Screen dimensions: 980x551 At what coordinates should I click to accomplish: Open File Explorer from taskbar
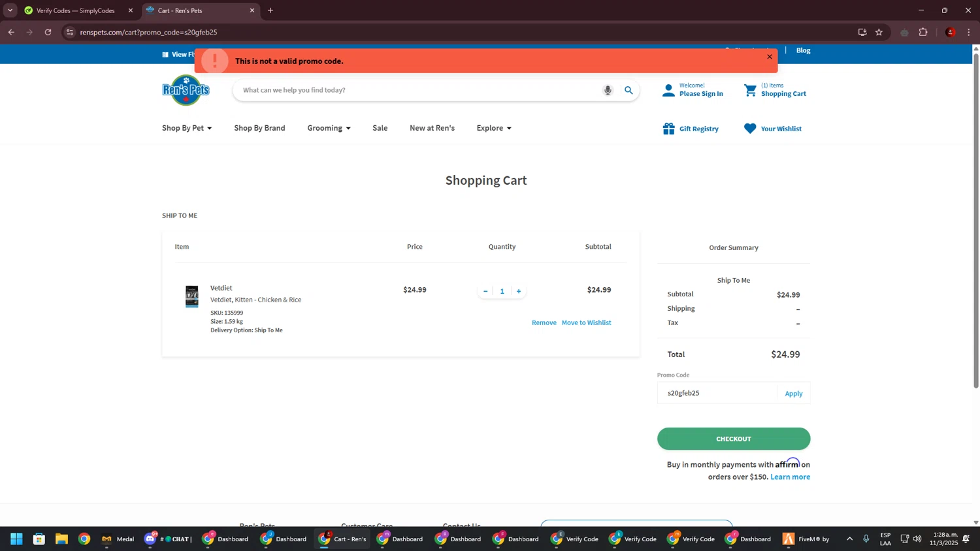61,539
